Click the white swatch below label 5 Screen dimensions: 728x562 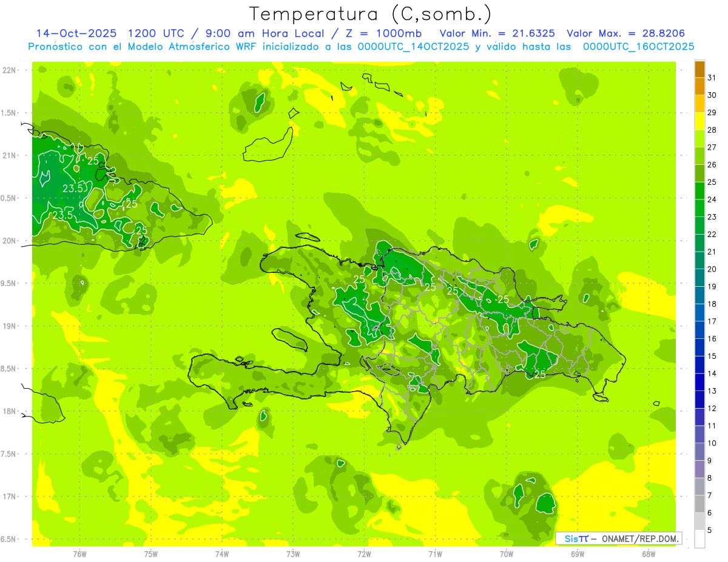pyautogui.click(x=699, y=539)
